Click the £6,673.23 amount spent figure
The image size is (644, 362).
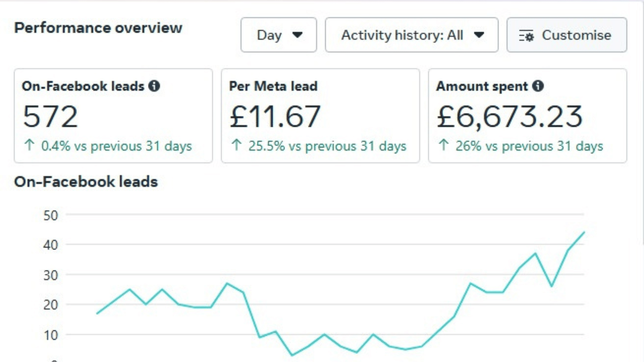tap(509, 117)
